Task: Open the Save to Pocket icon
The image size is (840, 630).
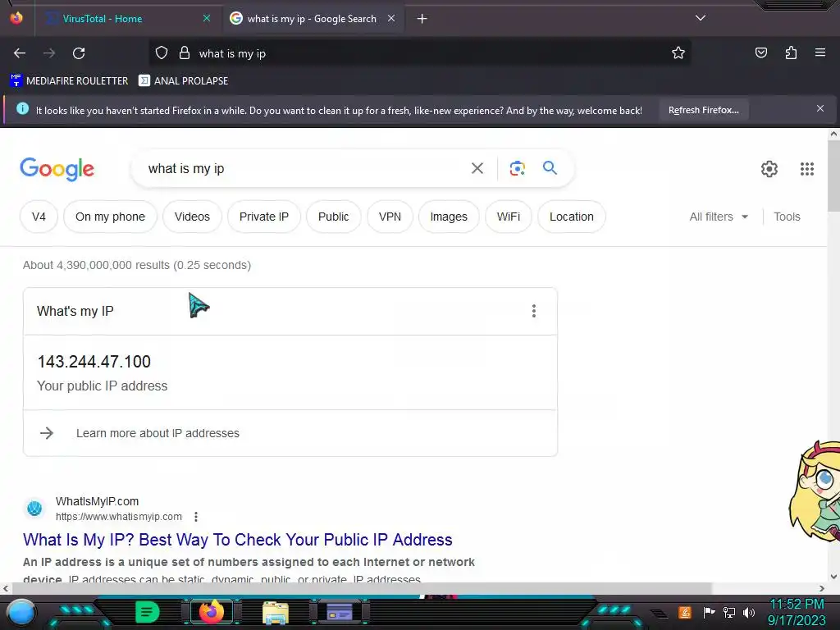Action: [x=760, y=52]
